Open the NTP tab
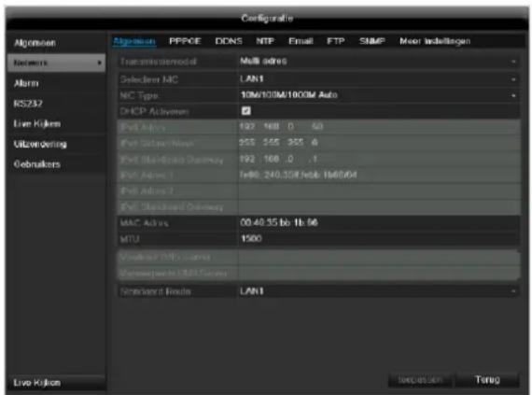 (x=265, y=41)
